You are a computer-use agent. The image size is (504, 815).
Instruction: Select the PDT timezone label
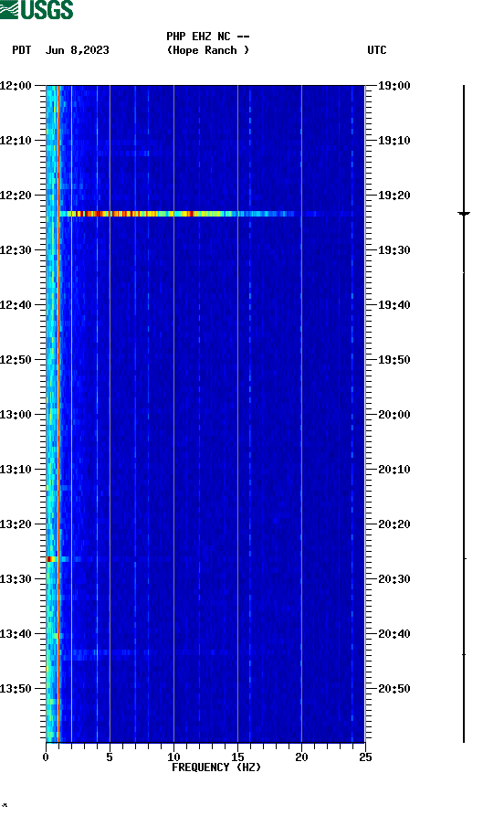click(x=21, y=50)
